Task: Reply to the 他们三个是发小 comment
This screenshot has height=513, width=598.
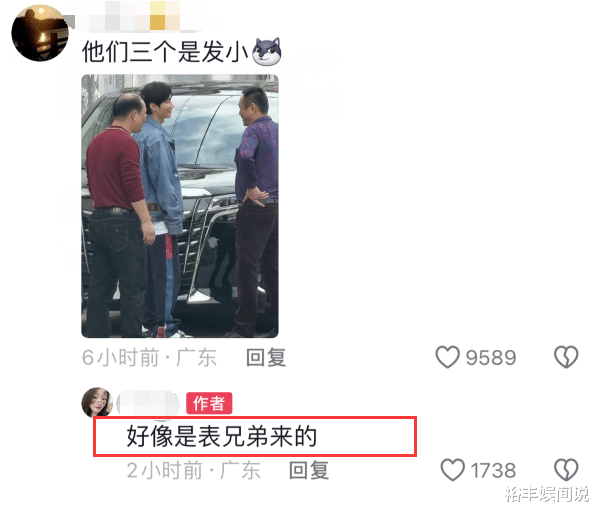Action: click(266, 357)
